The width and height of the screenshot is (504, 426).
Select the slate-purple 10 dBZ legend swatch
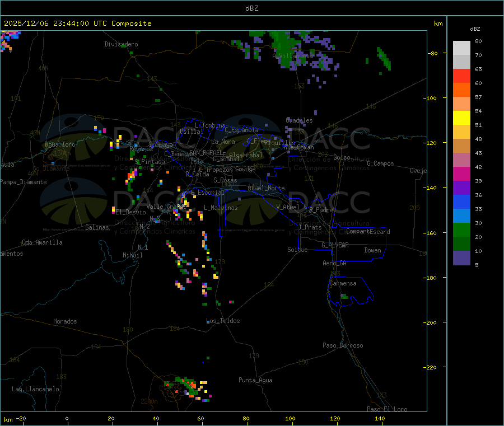pos(461,258)
